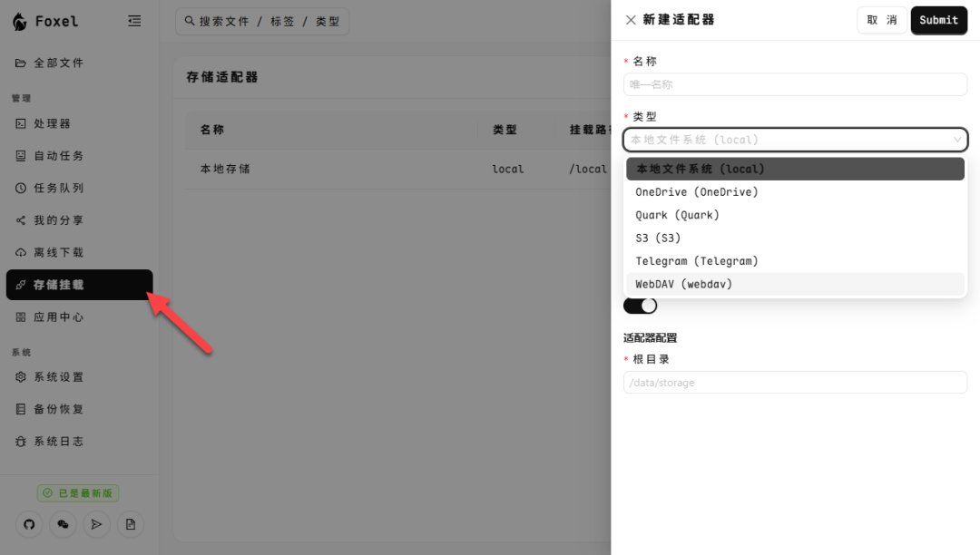The height and width of the screenshot is (555, 980).
Task: Open the 类型 adapter type dropdown
Action: pyautogui.click(x=795, y=140)
